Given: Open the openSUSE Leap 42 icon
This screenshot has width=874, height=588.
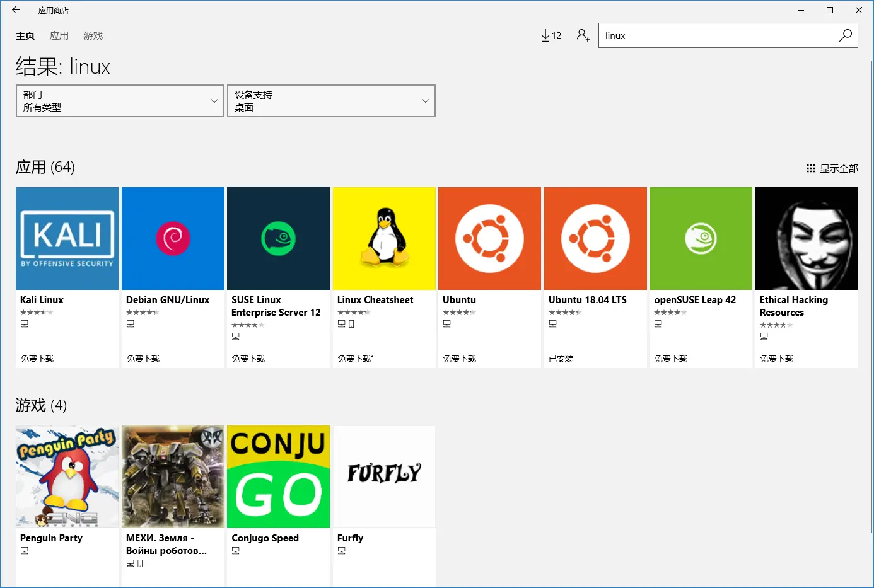Looking at the screenshot, I should 701,238.
